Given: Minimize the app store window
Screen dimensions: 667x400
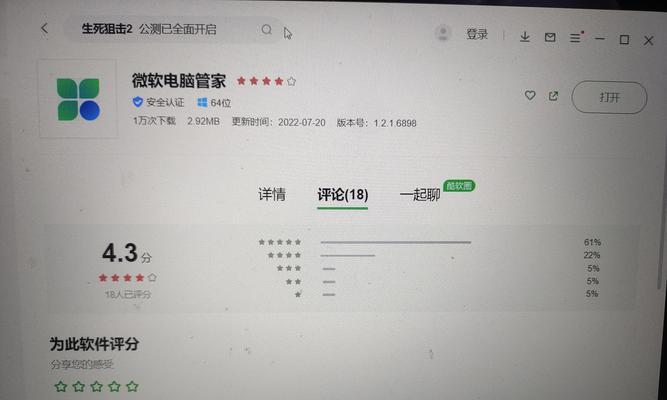Looking at the screenshot, I should coord(600,39).
